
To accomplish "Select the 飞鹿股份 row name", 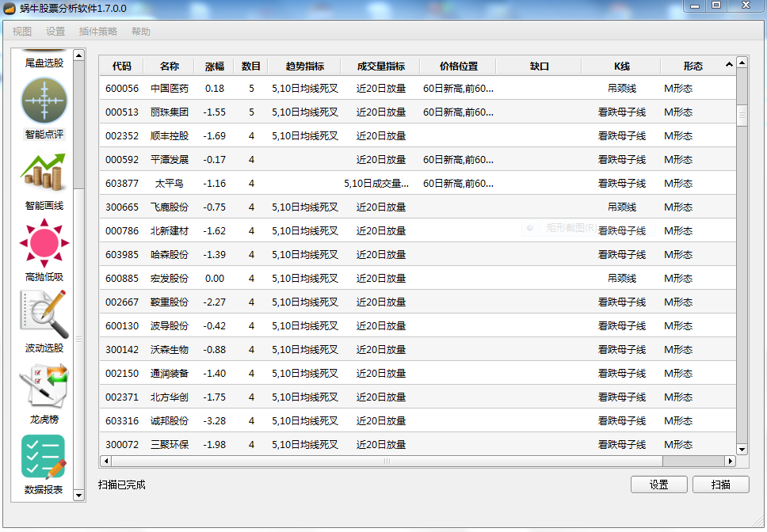I will [x=170, y=207].
